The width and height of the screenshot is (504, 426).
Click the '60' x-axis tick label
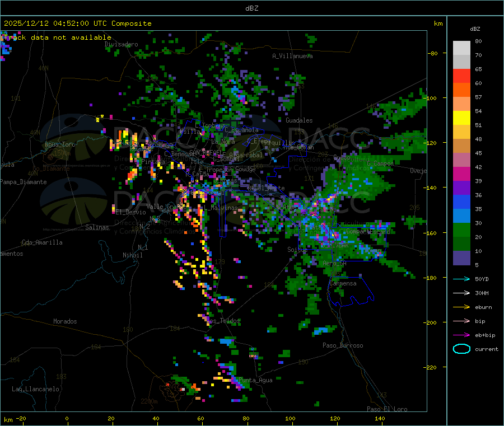point(200,418)
